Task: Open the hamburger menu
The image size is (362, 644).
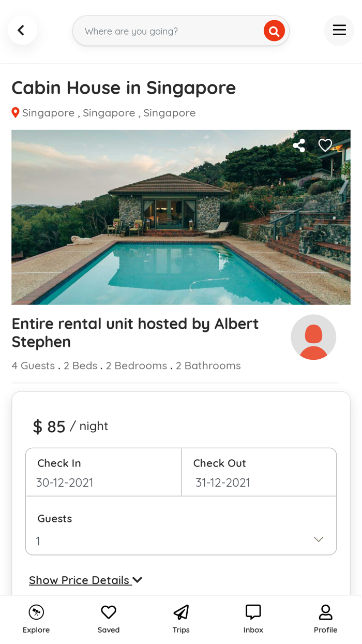Action: click(x=339, y=30)
